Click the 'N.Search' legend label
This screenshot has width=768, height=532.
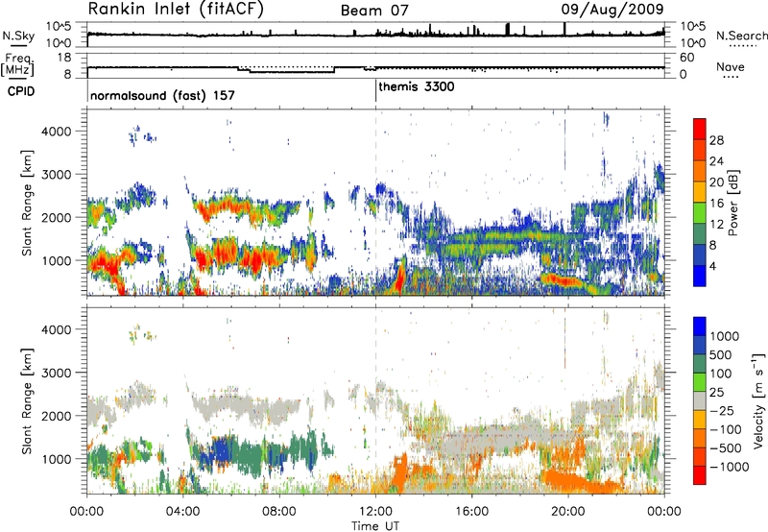click(741, 36)
